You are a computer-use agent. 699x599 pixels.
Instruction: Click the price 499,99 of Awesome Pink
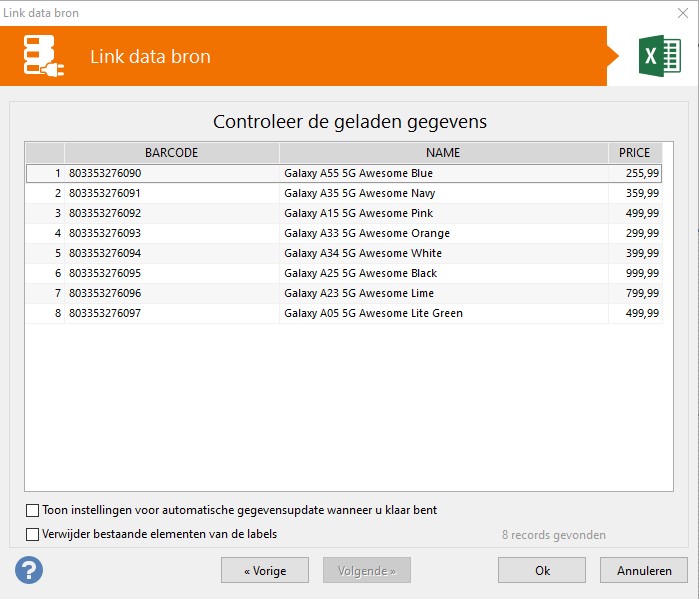[x=635, y=213]
